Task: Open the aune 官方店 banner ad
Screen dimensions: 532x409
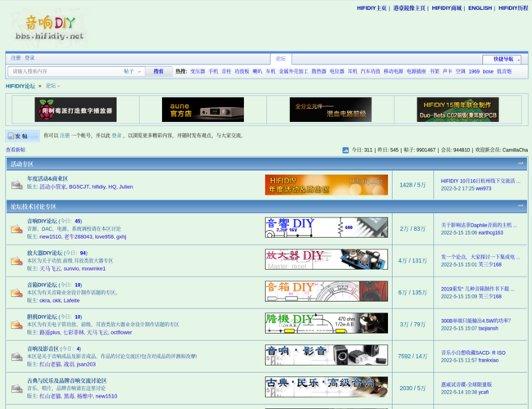Action: (x=202, y=110)
